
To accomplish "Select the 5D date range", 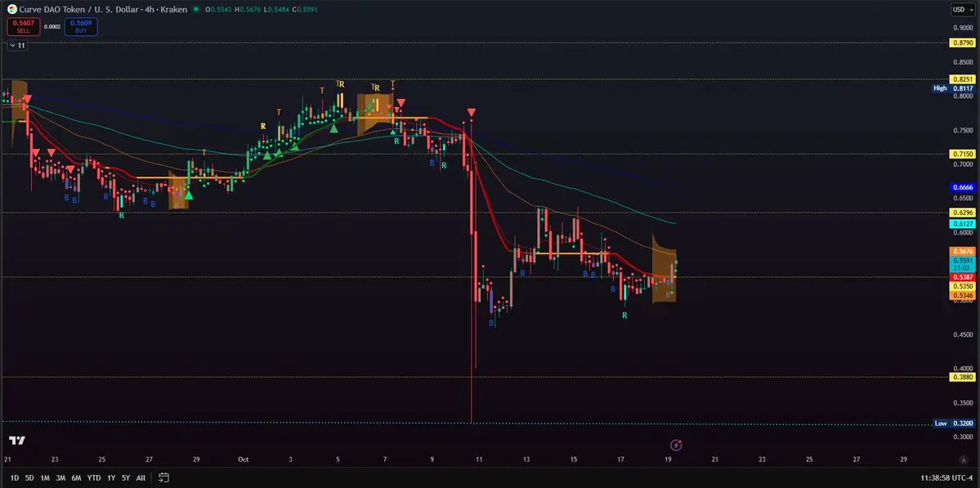I will click(x=29, y=478).
